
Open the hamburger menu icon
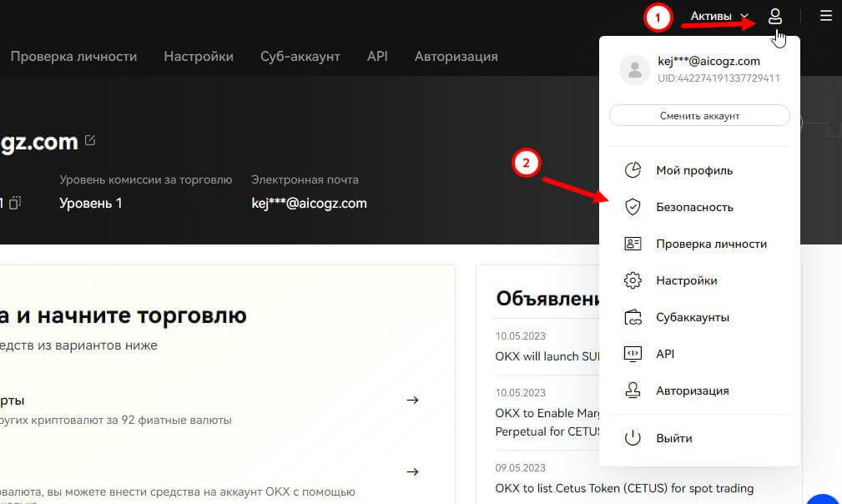point(825,16)
